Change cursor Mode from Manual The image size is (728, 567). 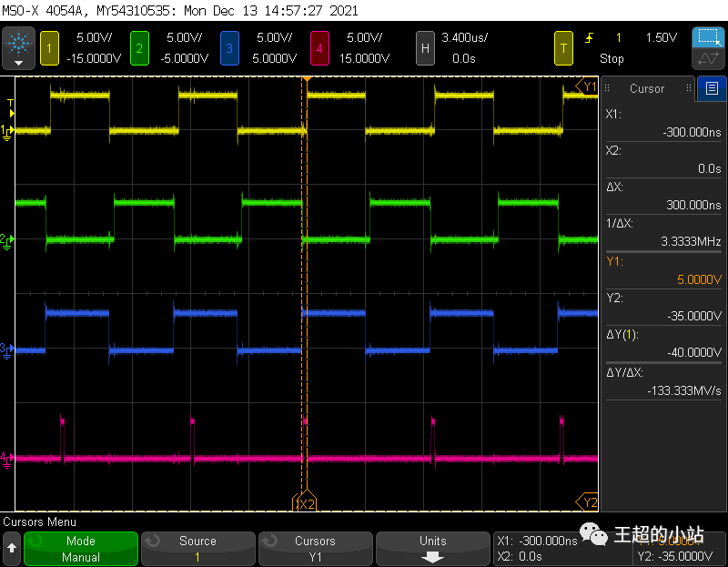tap(81, 549)
